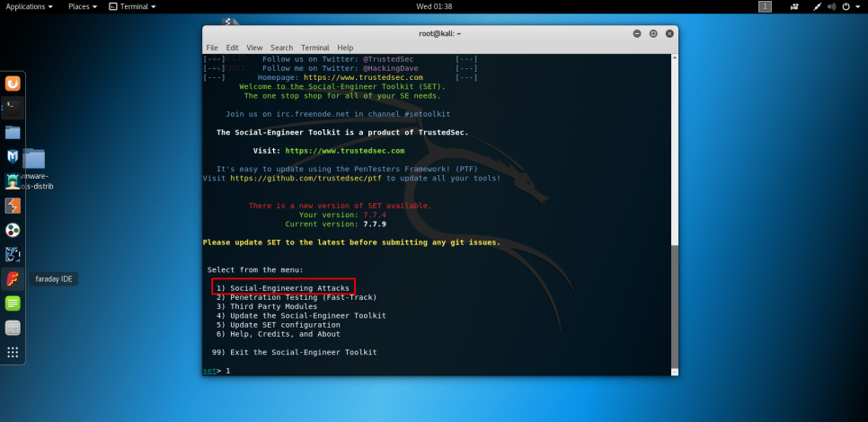Click '99) Exit the Social-Engineer Toolkit' line
This screenshot has width=868, height=422.
click(x=295, y=352)
